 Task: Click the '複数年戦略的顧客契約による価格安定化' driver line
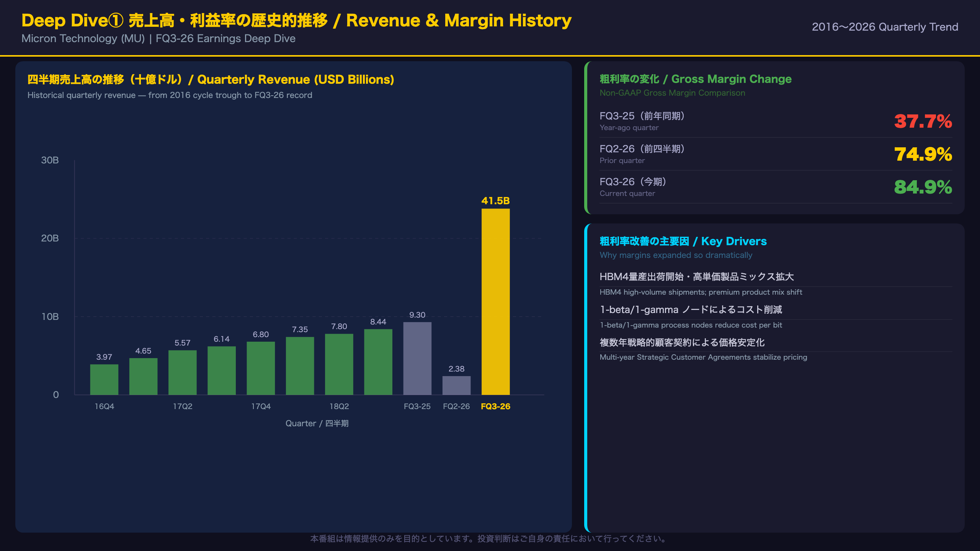682,342
